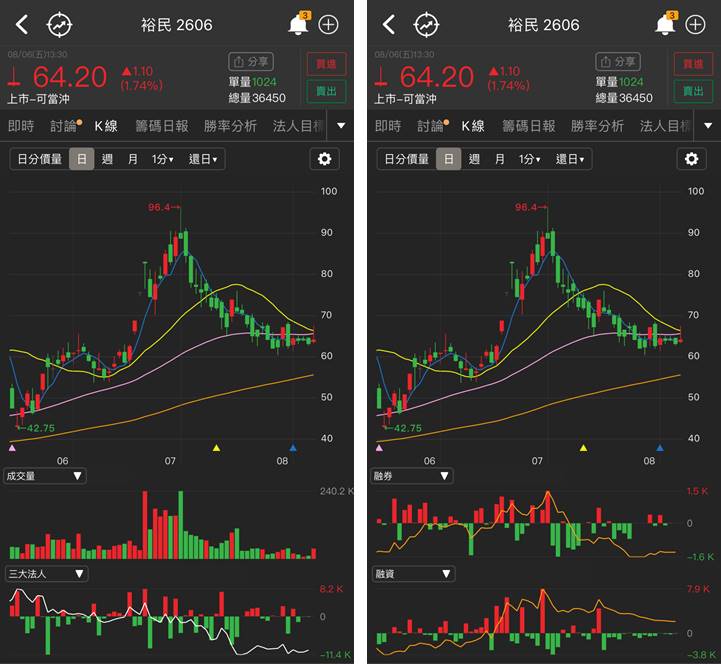
Task: Select 月 monthly period on right screen
Action: click(x=500, y=159)
